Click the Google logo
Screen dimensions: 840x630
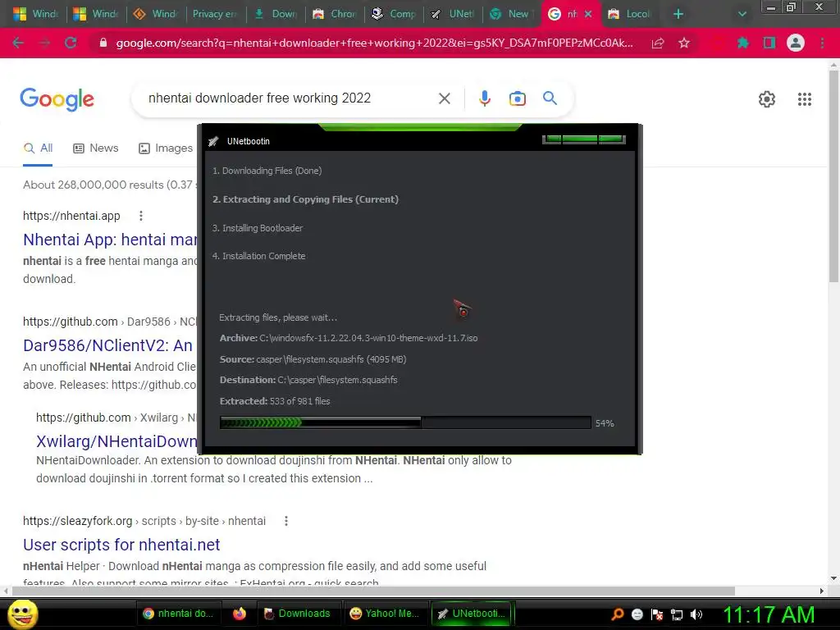pyautogui.click(x=57, y=99)
